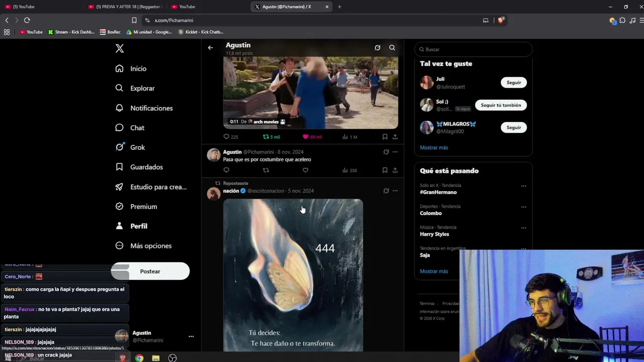
Task: Reply to the 'Pasa que es por costumbre' post
Action: click(226, 170)
